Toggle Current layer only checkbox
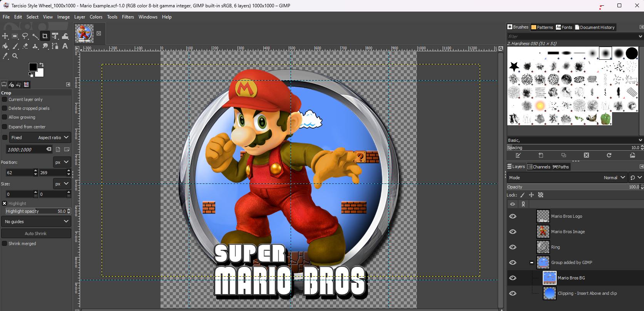The height and width of the screenshot is (311, 644). coord(5,99)
